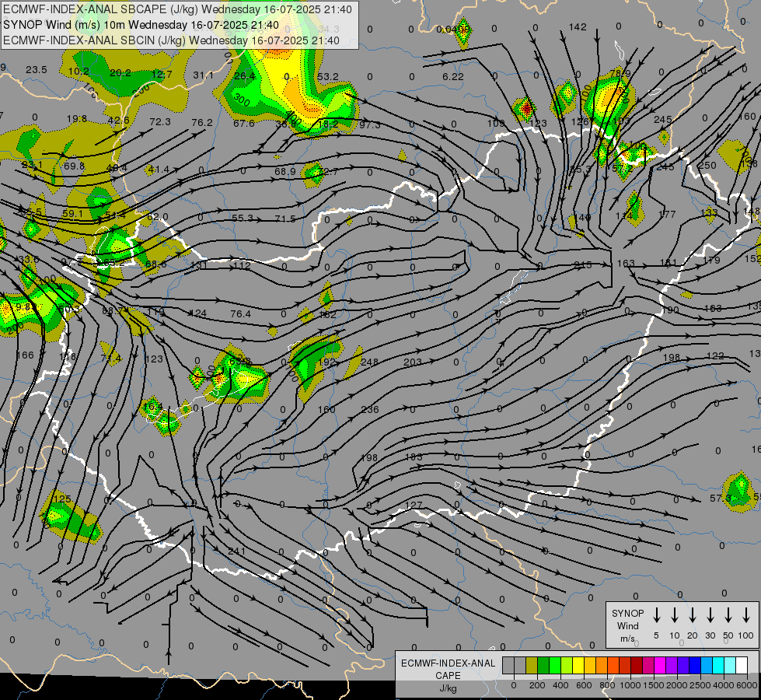Click map value '125' on green patch
This screenshot has height=700, width=761.
click(63, 499)
